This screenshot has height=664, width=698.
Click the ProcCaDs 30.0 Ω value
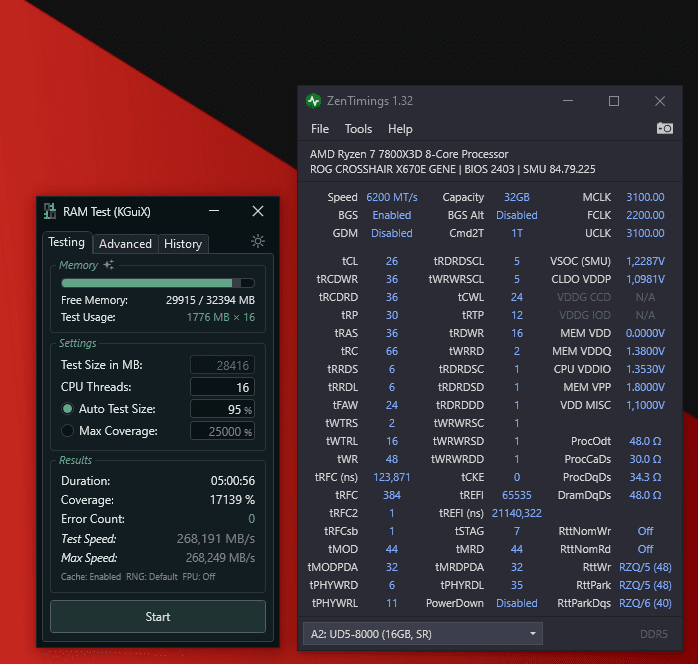[x=645, y=459]
